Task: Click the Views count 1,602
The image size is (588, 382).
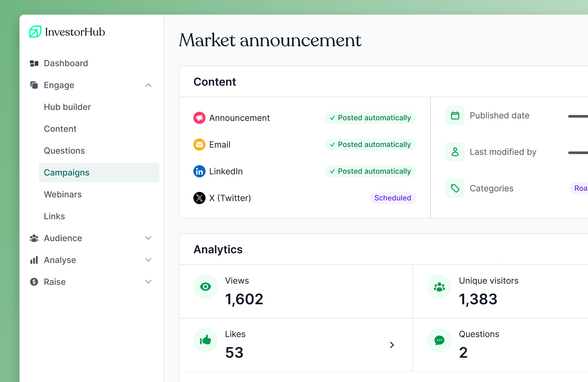Action: coord(244,299)
